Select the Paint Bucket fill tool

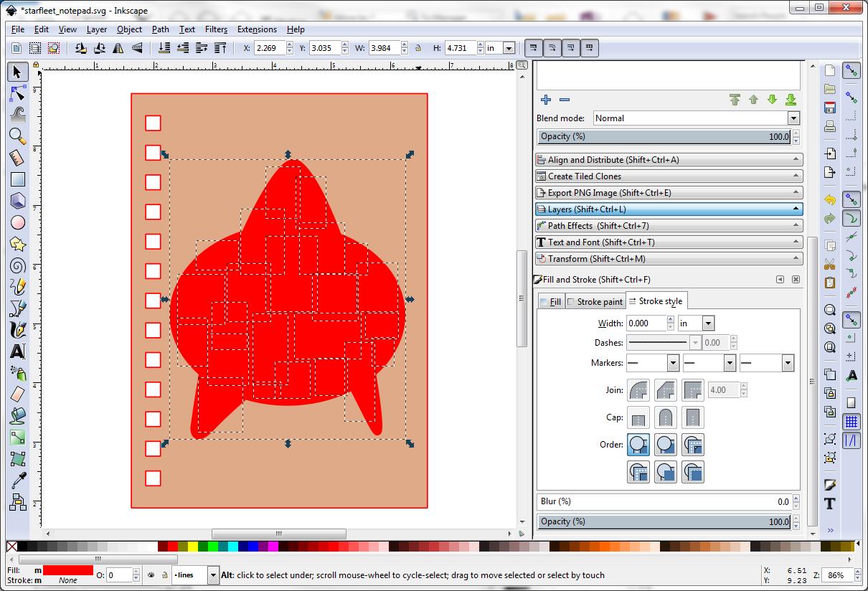[x=18, y=416]
